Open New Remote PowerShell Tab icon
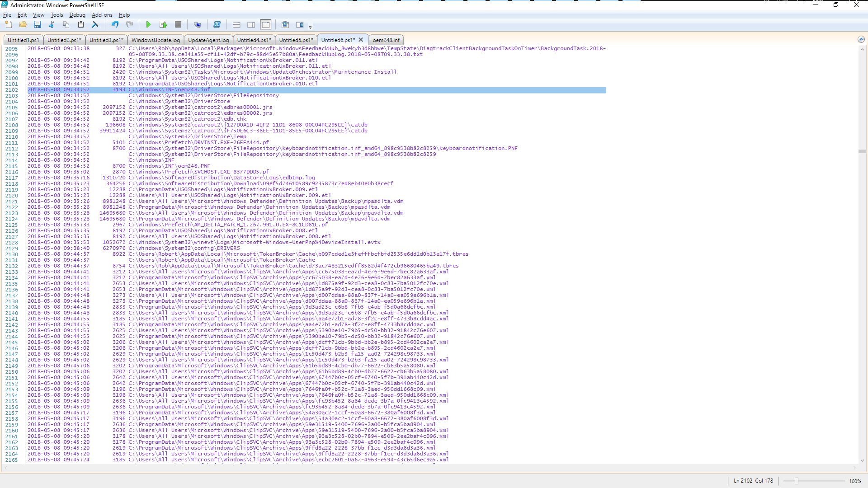 pyautogui.click(x=197, y=25)
